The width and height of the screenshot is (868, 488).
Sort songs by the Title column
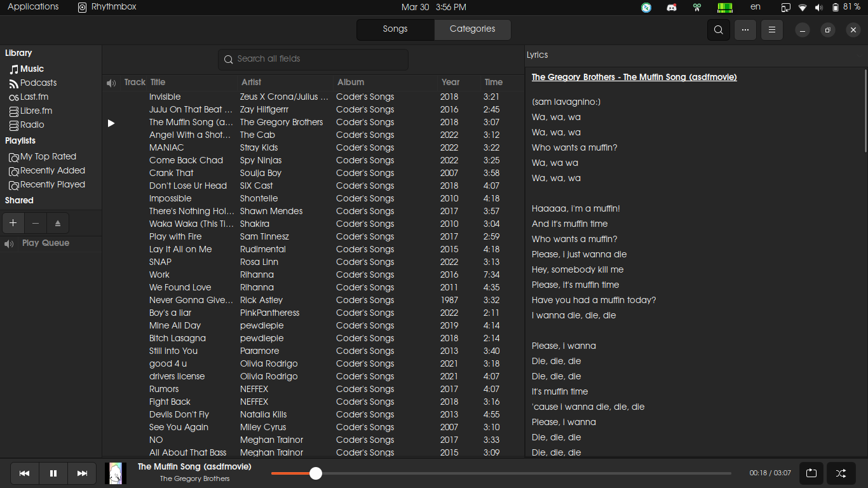158,82
